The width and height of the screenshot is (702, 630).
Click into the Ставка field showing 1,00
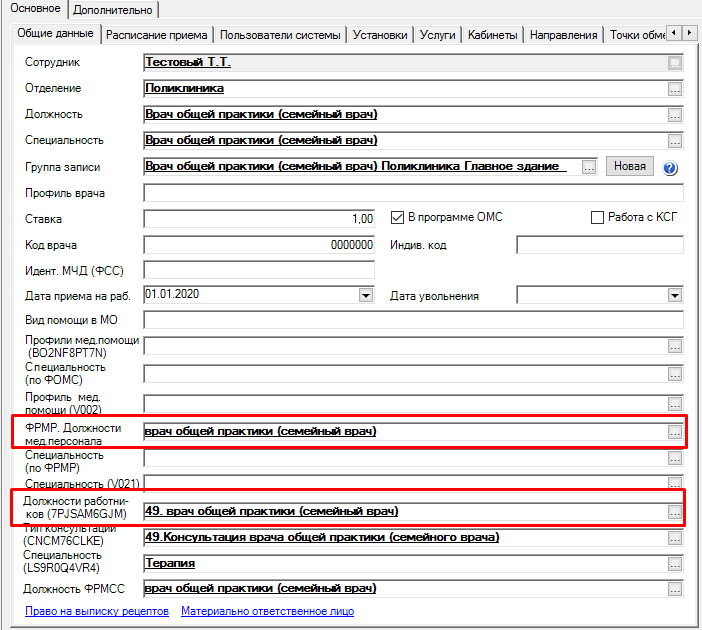coord(259,219)
